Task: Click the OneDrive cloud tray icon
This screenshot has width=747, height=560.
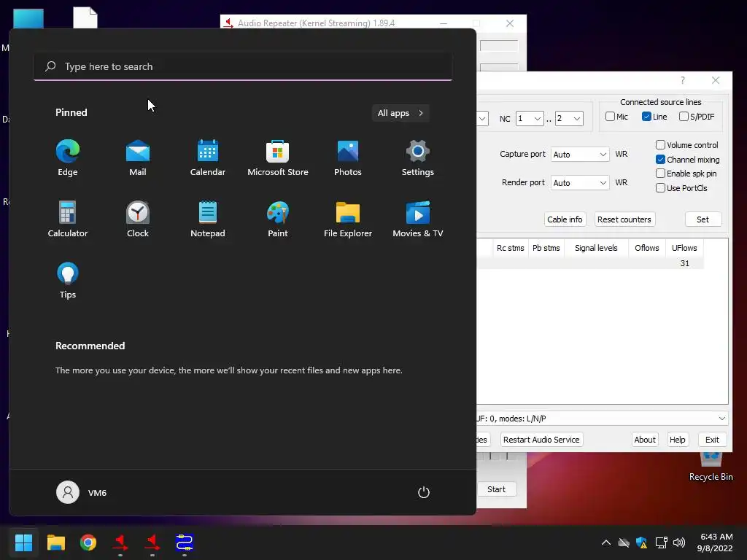Action: coord(624,542)
